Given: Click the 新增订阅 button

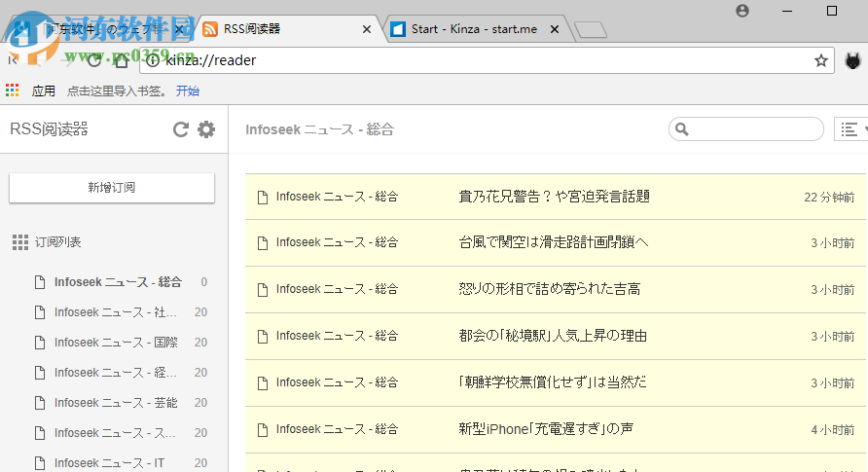Looking at the screenshot, I should pos(112,188).
